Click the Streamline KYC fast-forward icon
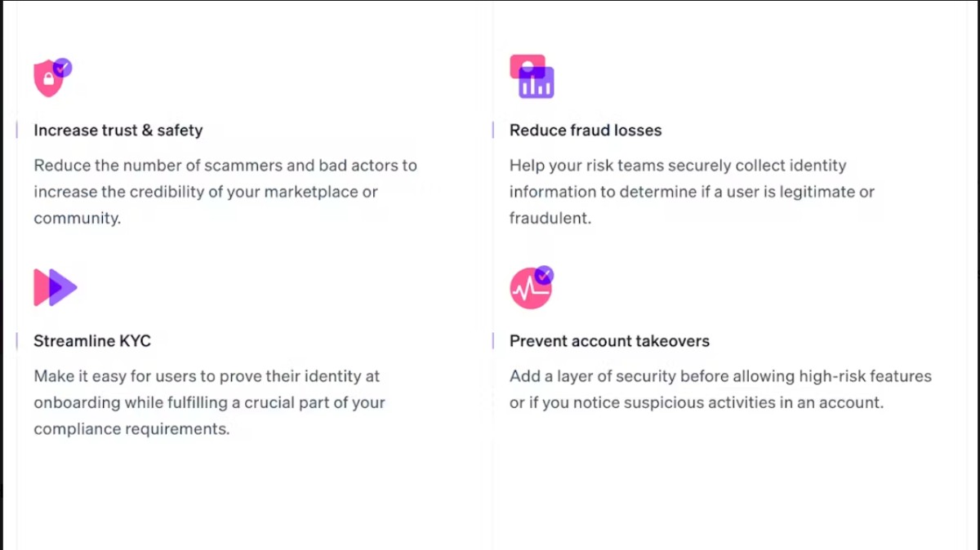The image size is (980, 550). [56, 287]
